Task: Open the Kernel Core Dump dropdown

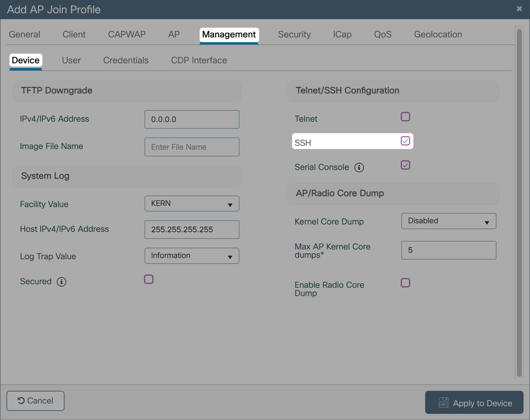Action: pos(448,221)
